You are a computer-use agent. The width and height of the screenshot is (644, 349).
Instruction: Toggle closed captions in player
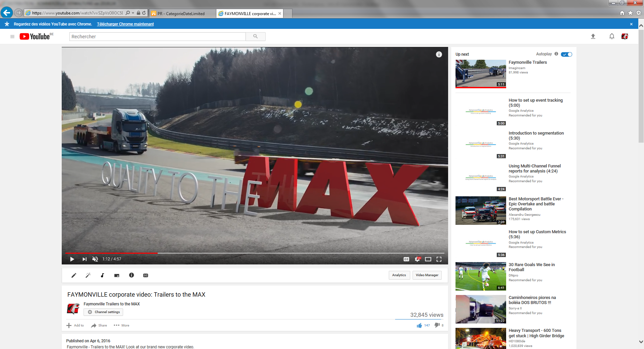click(406, 259)
